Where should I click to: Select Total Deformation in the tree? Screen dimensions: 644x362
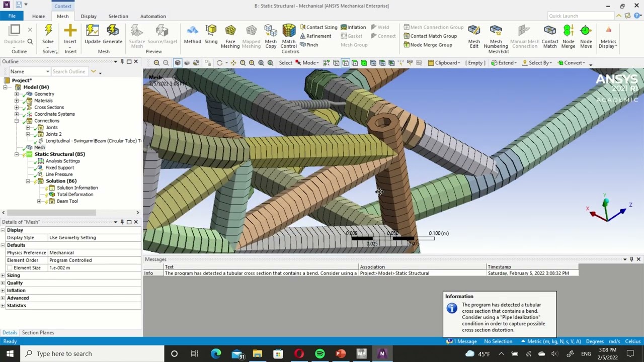[75, 195]
